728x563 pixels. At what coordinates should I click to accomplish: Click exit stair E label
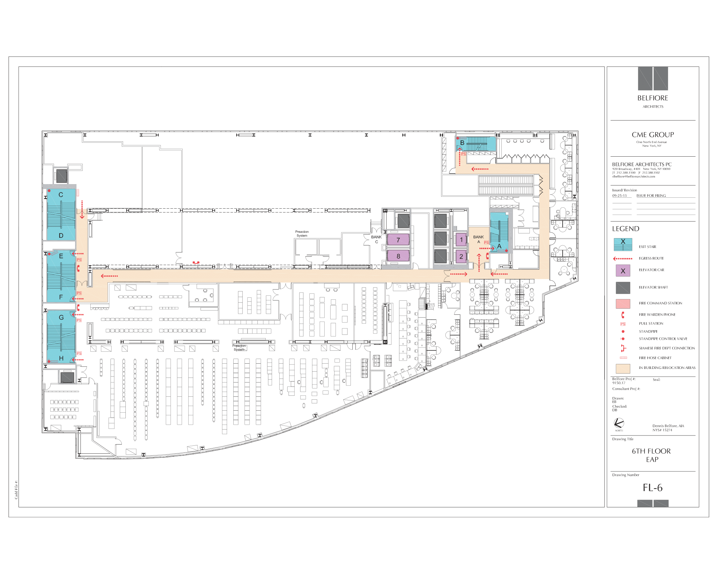[61, 256]
